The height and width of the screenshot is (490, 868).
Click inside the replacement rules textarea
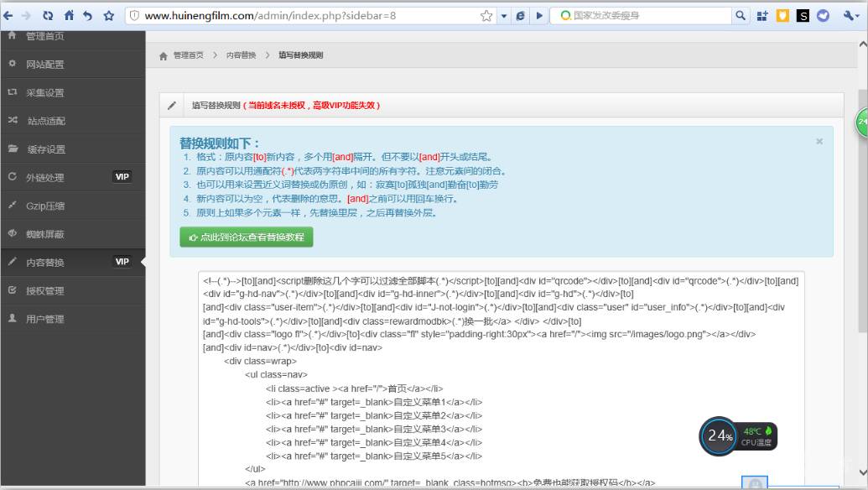(501, 379)
